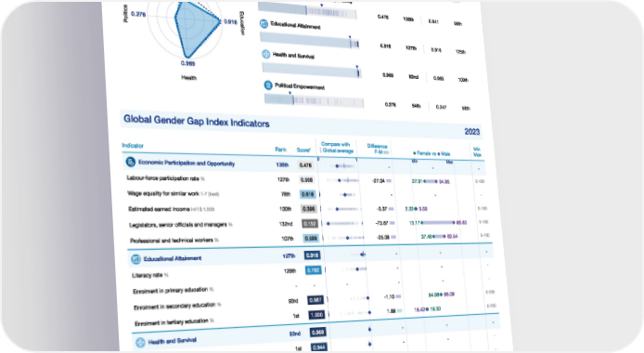Click the Labour-force participation rate row

click(x=304, y=180)
